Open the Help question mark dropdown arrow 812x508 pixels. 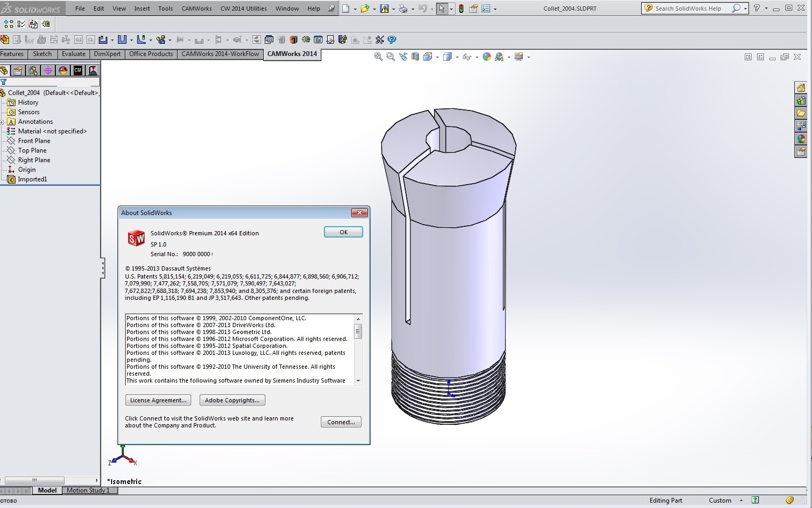point(766,9)
